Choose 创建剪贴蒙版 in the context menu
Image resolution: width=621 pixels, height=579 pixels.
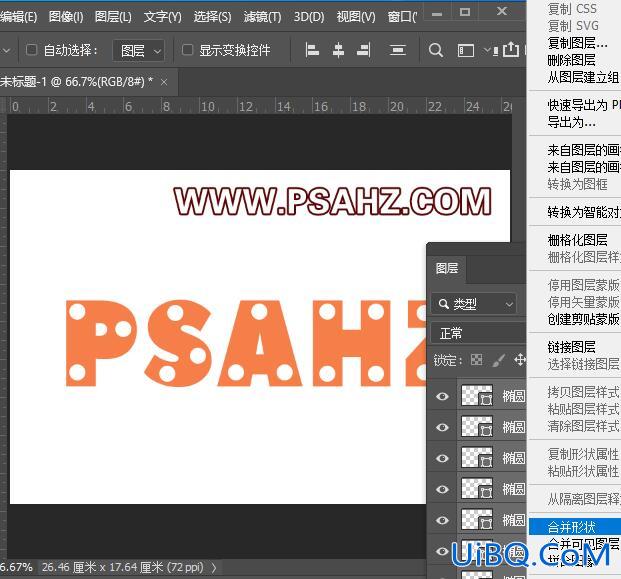[x=583, y=319]
